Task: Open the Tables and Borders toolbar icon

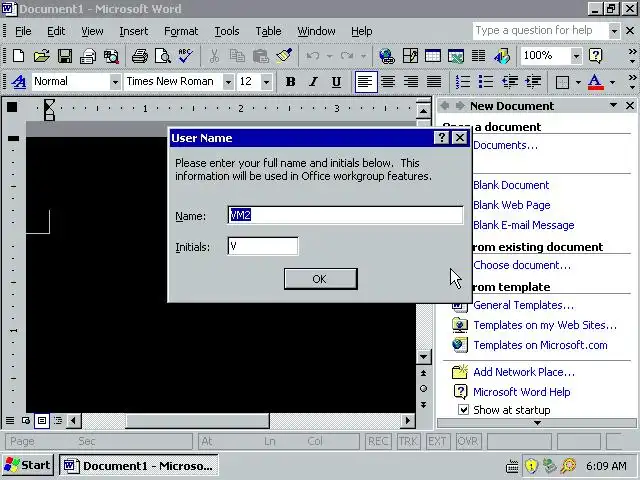Action: coord(410,56)
